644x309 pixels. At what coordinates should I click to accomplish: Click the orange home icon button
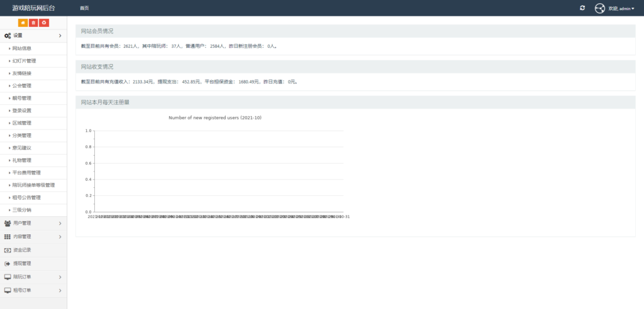(x=23, y=23)
